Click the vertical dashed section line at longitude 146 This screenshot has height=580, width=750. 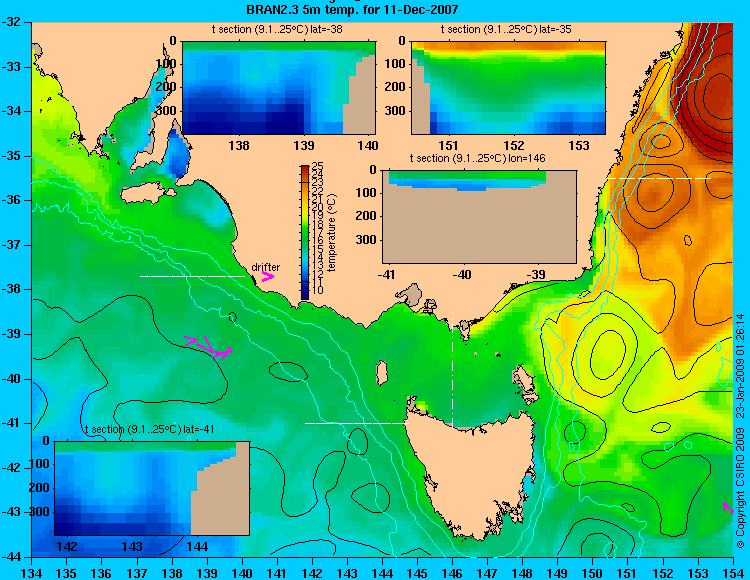click(x=452, y=369)
